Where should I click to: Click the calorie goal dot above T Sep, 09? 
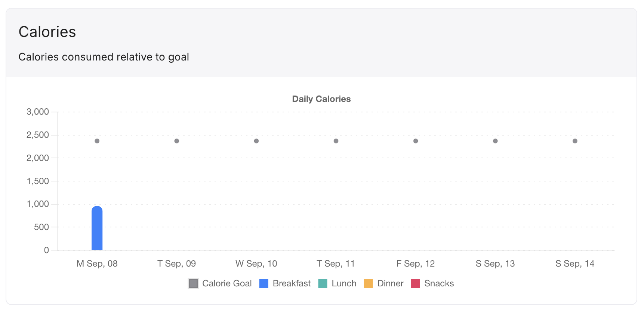coord(177,141)
